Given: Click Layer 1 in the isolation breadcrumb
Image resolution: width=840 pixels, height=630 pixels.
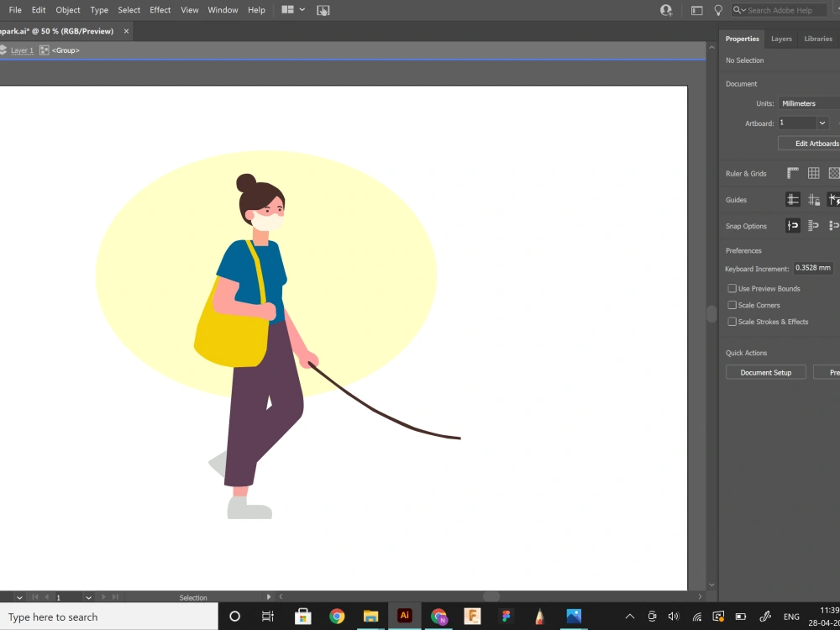Looking at the screenshot, I should [22, 50].
